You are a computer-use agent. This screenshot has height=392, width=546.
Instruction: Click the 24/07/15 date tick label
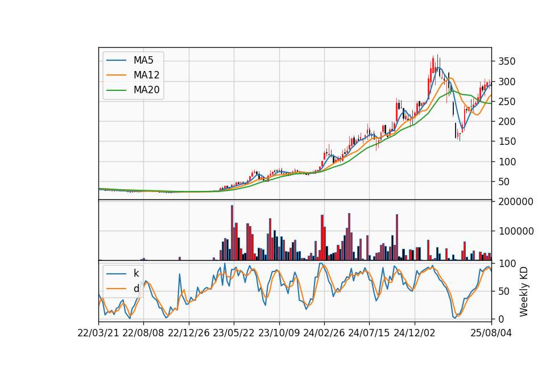369,333
